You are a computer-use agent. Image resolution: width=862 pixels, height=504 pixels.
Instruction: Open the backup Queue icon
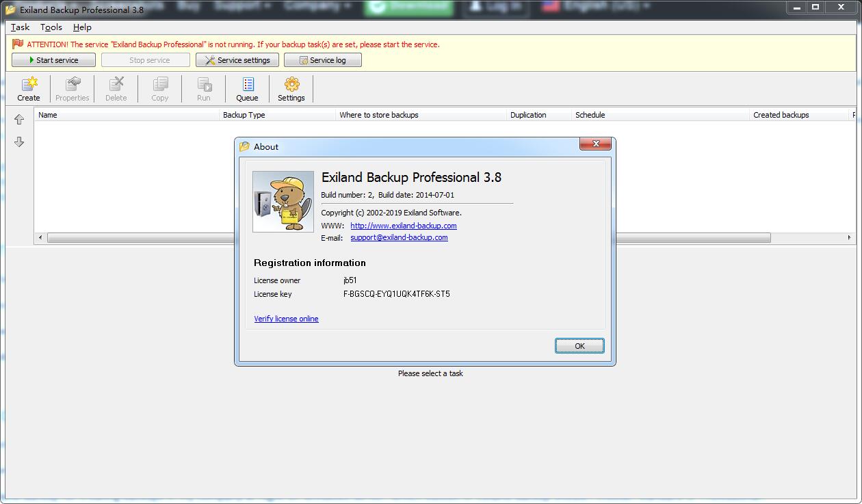pyautogui.click(x=247, y=88)
